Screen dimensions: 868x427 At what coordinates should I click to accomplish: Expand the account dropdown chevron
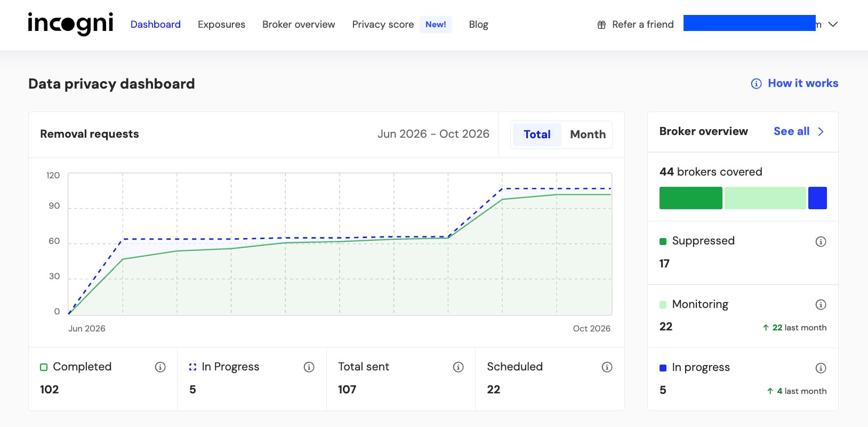pyautogui.click(x=833, y=25)
